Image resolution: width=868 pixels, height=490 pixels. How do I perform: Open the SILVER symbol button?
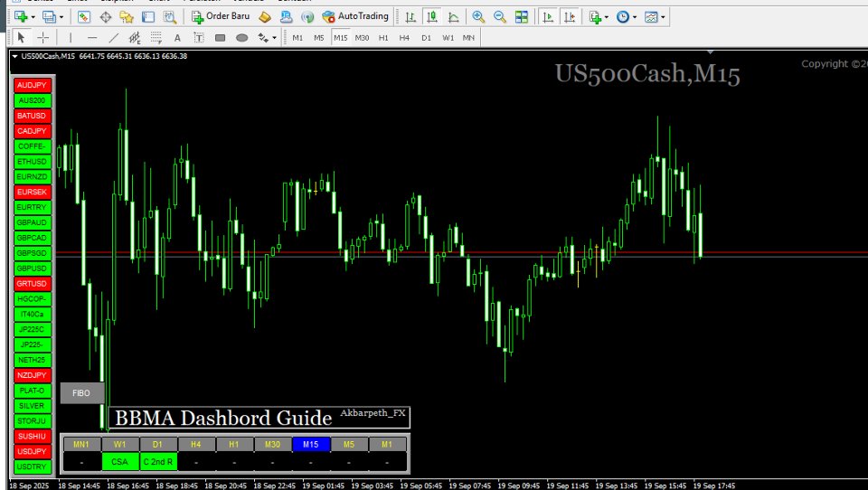point(32,406)
